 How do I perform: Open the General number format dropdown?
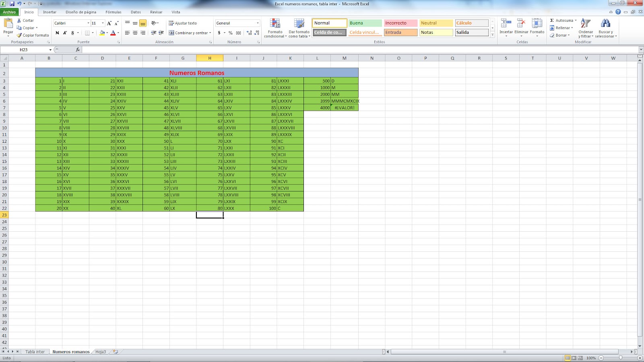(258, 23)
